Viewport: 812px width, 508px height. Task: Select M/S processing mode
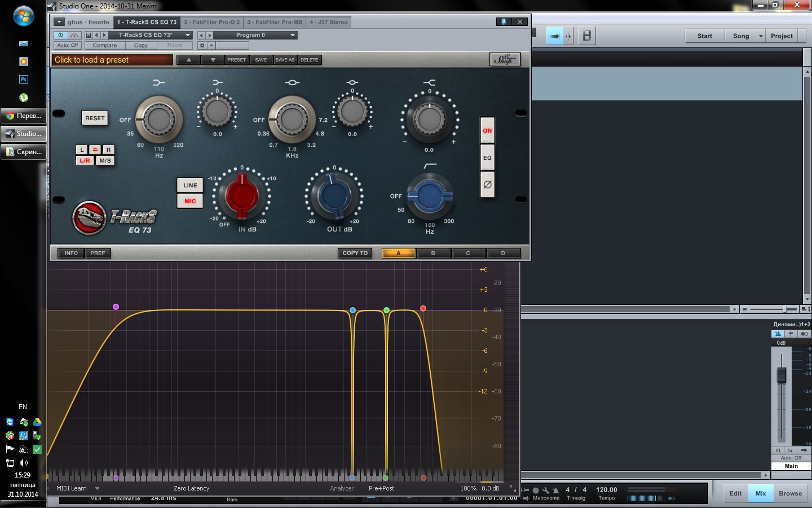point(105,160)
